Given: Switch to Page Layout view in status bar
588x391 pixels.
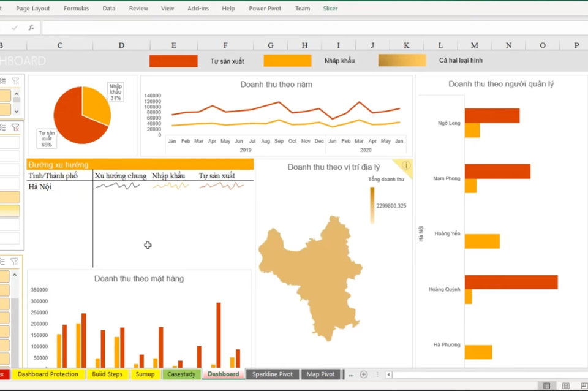Looking at the screenshot, I should click(x=565, y=385).
